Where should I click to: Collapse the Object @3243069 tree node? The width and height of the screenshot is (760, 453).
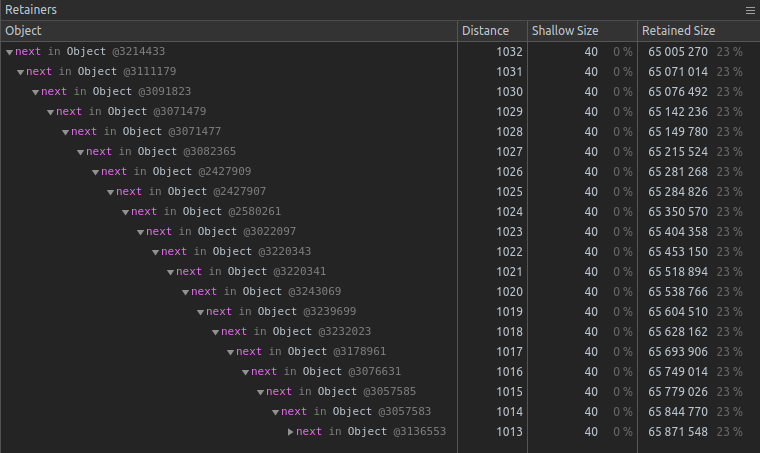pos(186,292)
